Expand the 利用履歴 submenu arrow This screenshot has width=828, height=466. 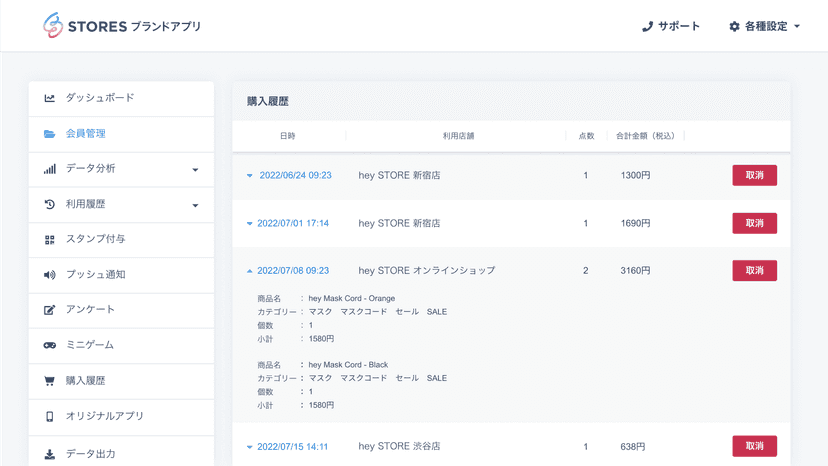(x=195, y=206)
